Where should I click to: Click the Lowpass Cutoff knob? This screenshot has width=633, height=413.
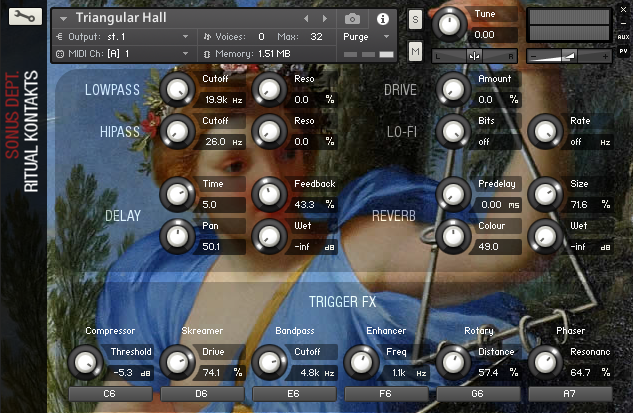coord(177,90)
